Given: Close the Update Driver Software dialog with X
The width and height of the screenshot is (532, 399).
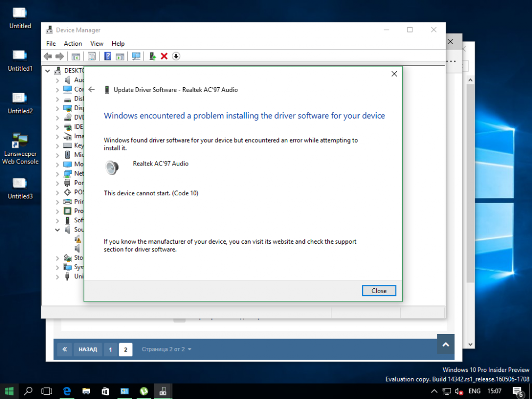Looking at the screenshot, I should [x=394, y=74].
